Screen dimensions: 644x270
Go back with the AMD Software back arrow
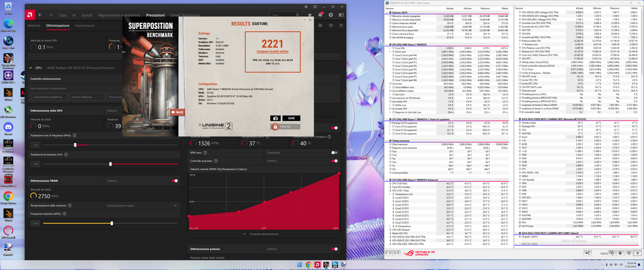(40, 15)
